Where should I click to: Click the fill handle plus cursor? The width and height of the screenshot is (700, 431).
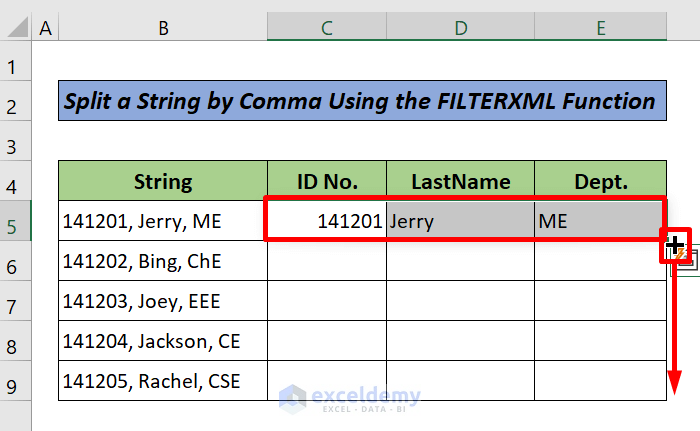point(675,245)
